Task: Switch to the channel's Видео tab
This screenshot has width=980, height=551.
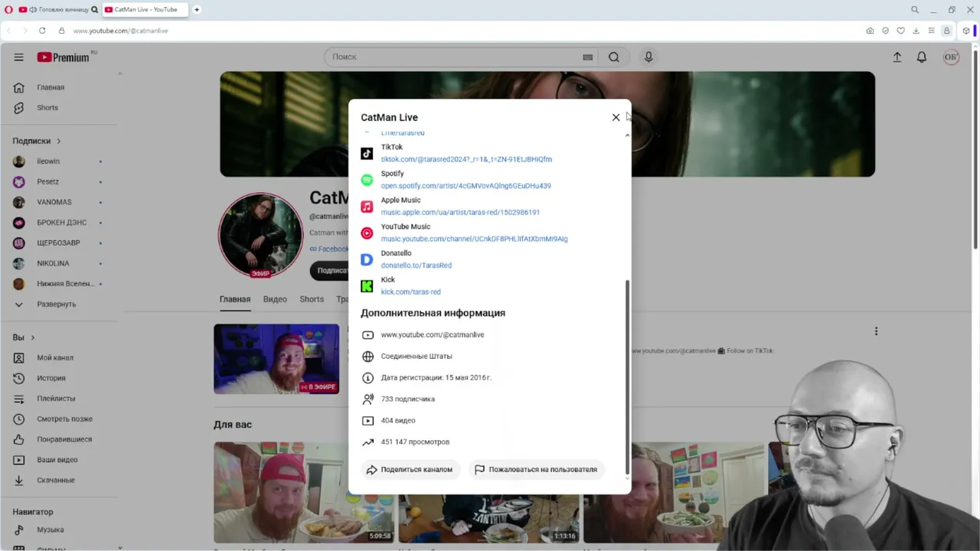Action: point(275,299)
